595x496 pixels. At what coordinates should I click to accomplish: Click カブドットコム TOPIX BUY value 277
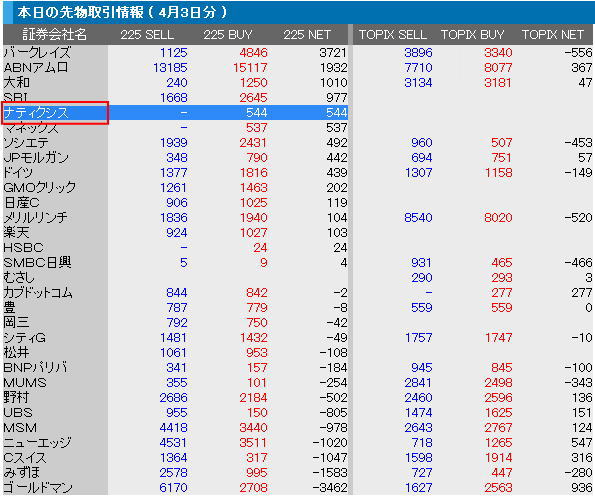502,293
